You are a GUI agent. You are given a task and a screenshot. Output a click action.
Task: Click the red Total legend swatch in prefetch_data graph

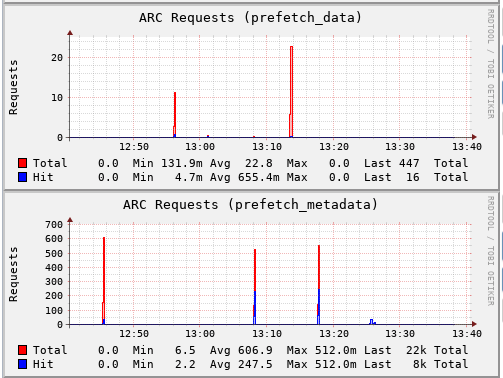23,163
